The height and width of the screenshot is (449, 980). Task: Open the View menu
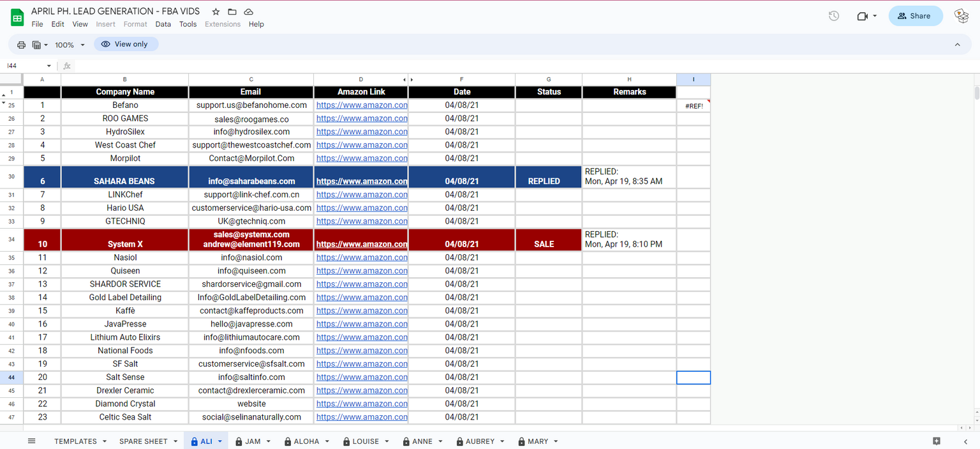(80, 24)
